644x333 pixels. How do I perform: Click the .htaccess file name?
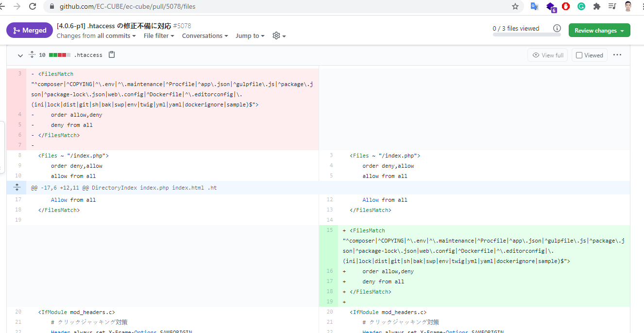(88, 55)
